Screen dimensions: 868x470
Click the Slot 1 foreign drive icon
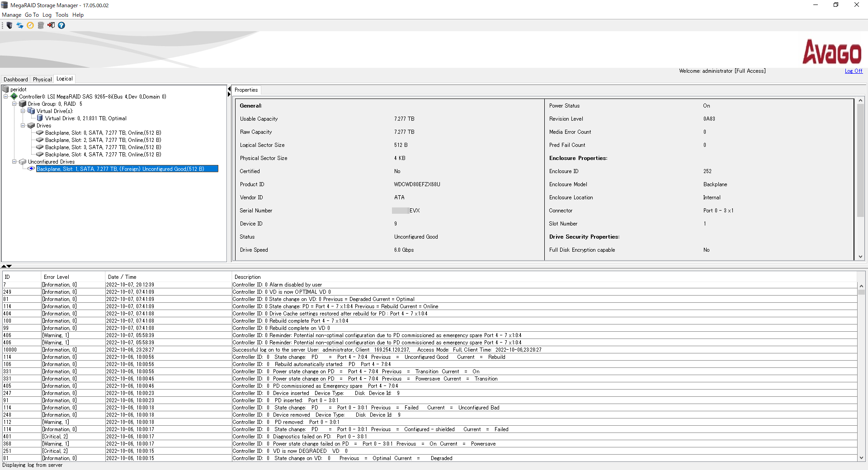(x=31, y=169)
